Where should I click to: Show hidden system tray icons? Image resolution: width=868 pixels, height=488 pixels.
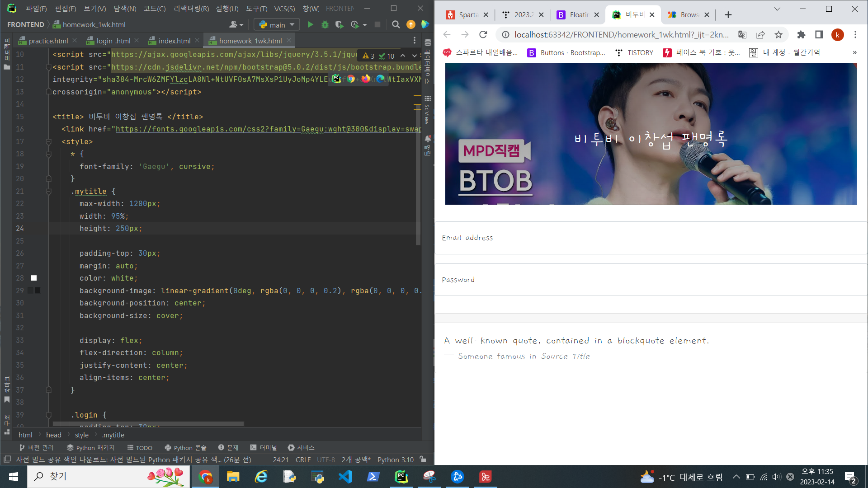(x=736, y=477)
